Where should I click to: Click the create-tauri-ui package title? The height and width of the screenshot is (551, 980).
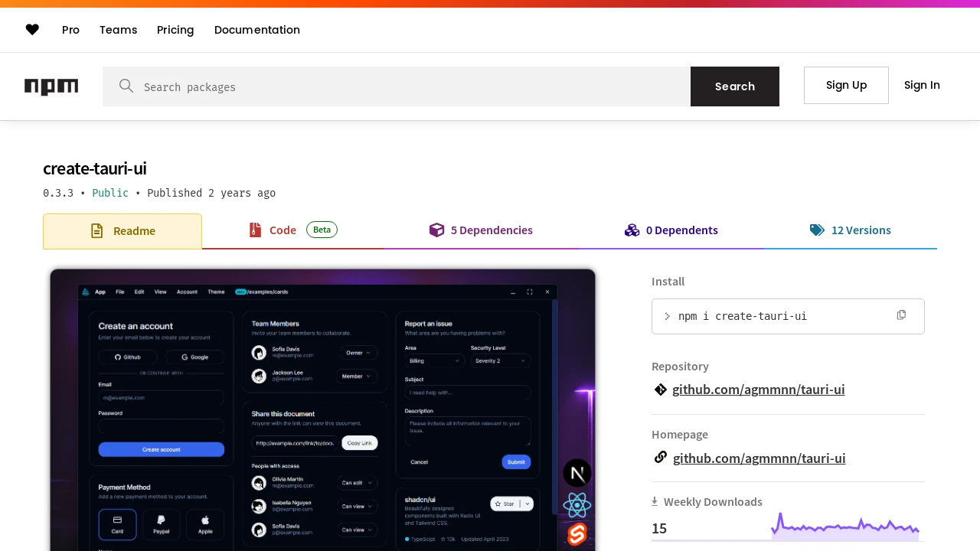[x=95, y=168]
